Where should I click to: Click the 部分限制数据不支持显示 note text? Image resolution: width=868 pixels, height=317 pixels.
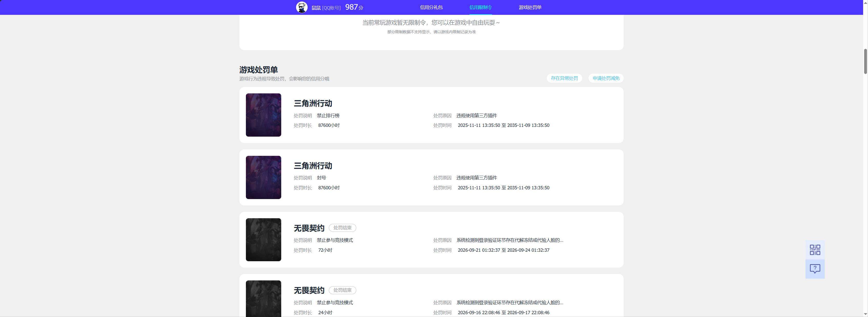[431, 32]
